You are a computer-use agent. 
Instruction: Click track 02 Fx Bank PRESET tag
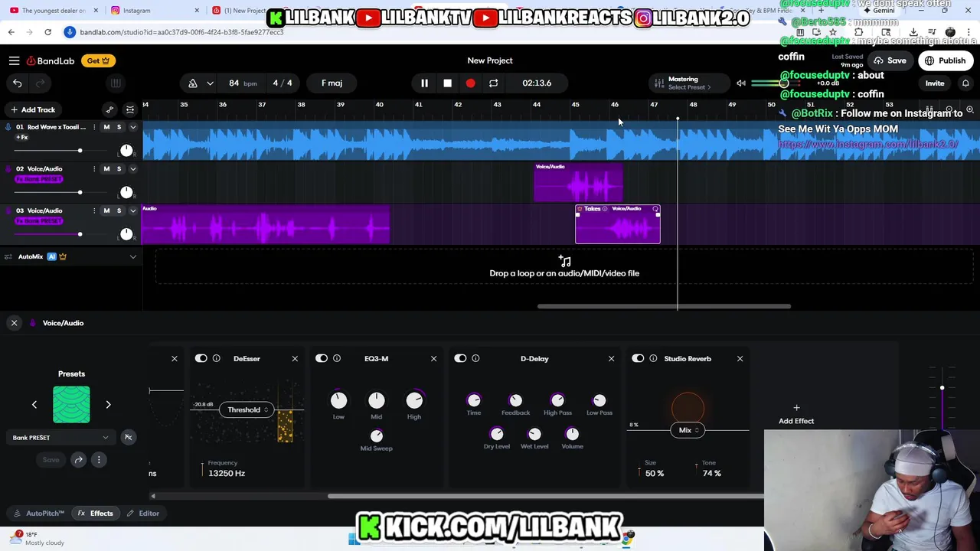[x=39, y=179]
